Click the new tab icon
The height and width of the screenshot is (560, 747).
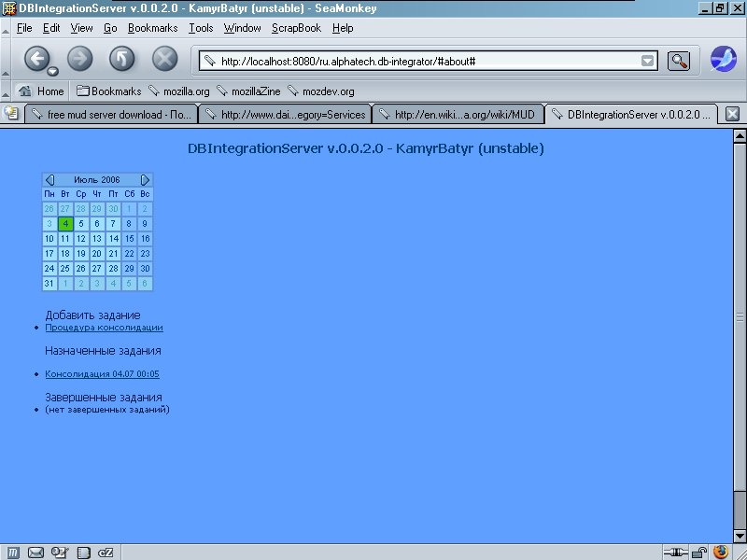[x=10, y=113]
